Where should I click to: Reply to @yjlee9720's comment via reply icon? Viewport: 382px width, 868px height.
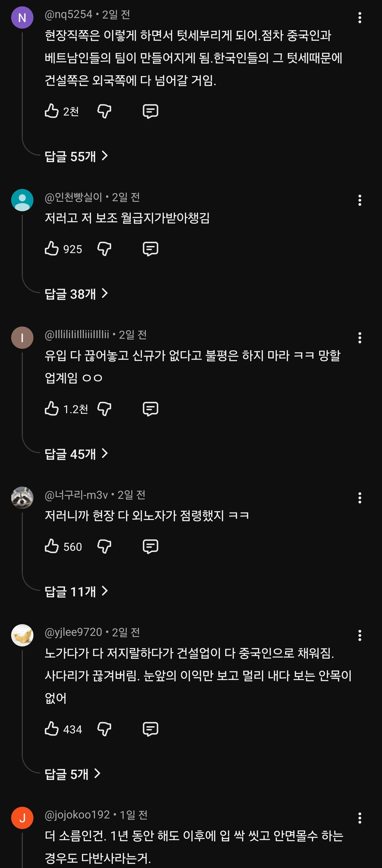pos(150,729)
